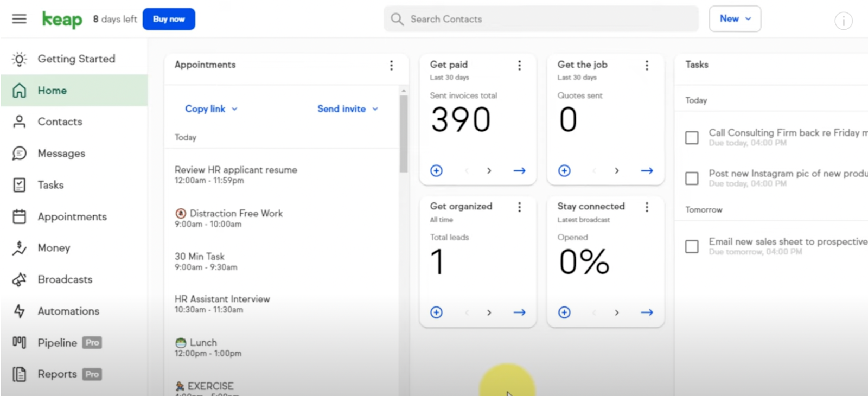Tick the Email new sales sheet task
Screen dimensions: 868x396
coord(692,247)
